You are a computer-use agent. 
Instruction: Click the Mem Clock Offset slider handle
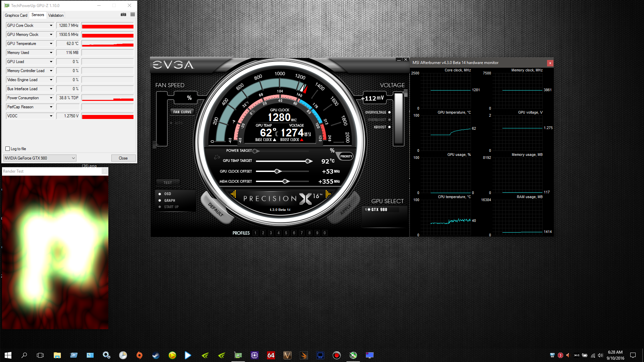coord(285,181)
